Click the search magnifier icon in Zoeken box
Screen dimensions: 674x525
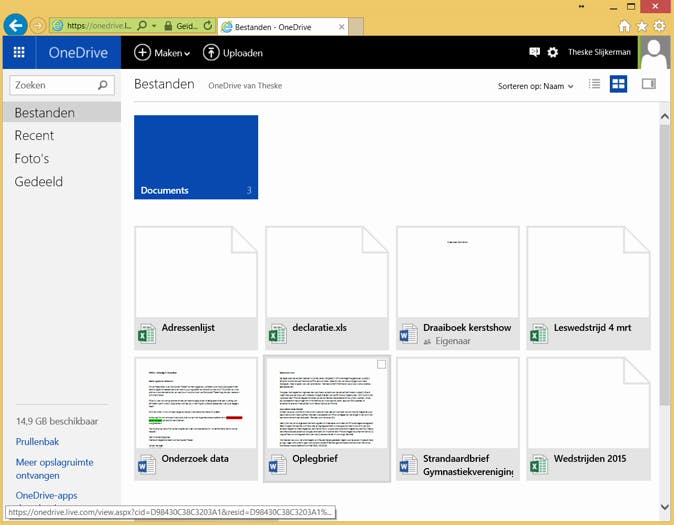click(103, 85)
